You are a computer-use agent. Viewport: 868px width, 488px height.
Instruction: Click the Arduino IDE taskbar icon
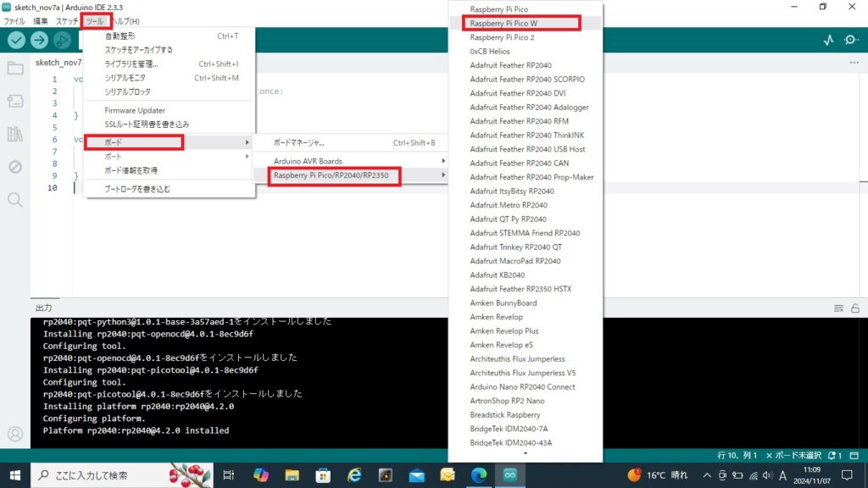tap(509, 475)
